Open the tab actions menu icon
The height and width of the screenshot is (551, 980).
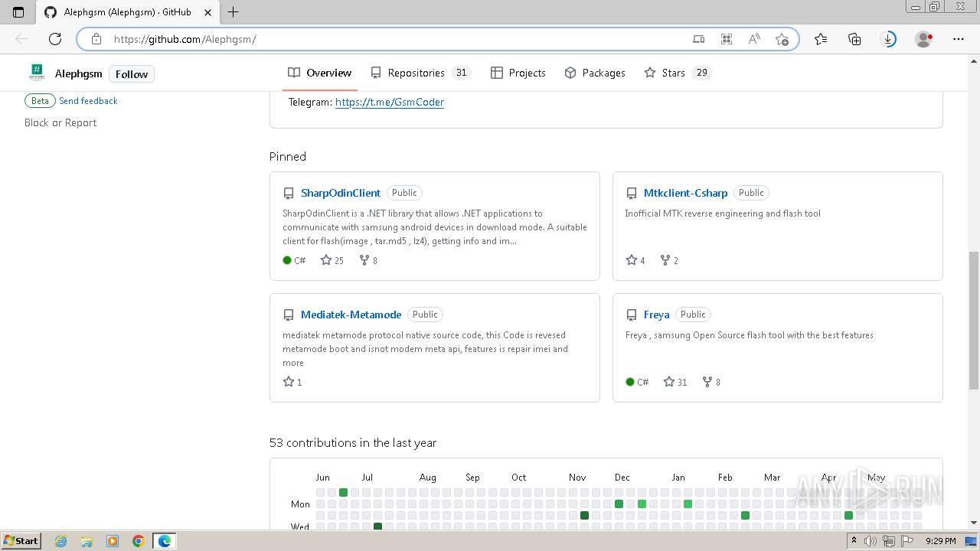point(18,12)
